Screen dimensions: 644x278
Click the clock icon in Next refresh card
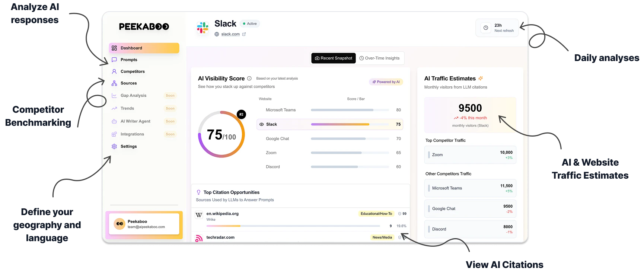click(x=486, y=28)
